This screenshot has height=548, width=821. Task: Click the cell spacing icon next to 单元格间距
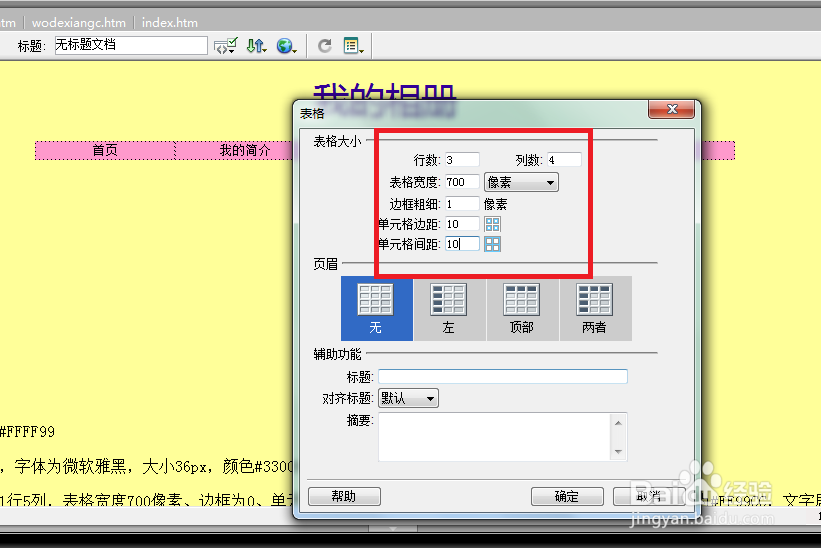click(492, 244)
